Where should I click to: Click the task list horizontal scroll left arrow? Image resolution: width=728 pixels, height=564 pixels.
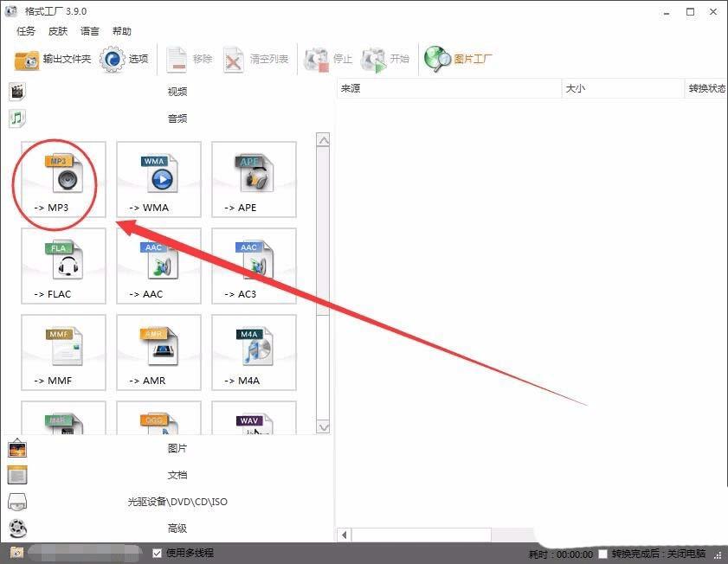click(344, 535)
